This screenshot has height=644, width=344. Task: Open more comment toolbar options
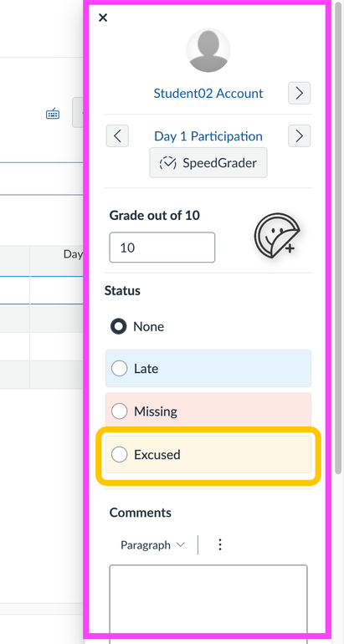pyautogui.click(x=220, y=545)
